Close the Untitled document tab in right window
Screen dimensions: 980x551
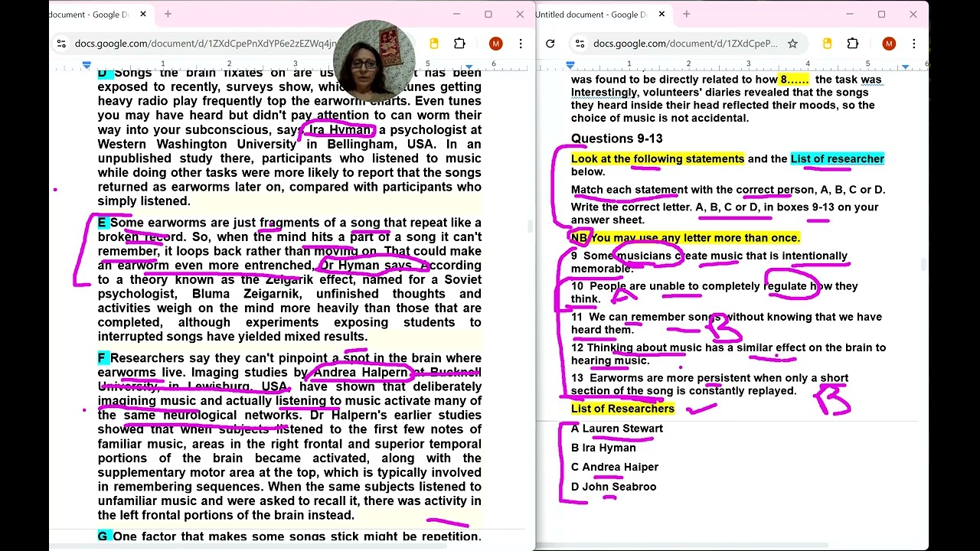coord(661,14)
